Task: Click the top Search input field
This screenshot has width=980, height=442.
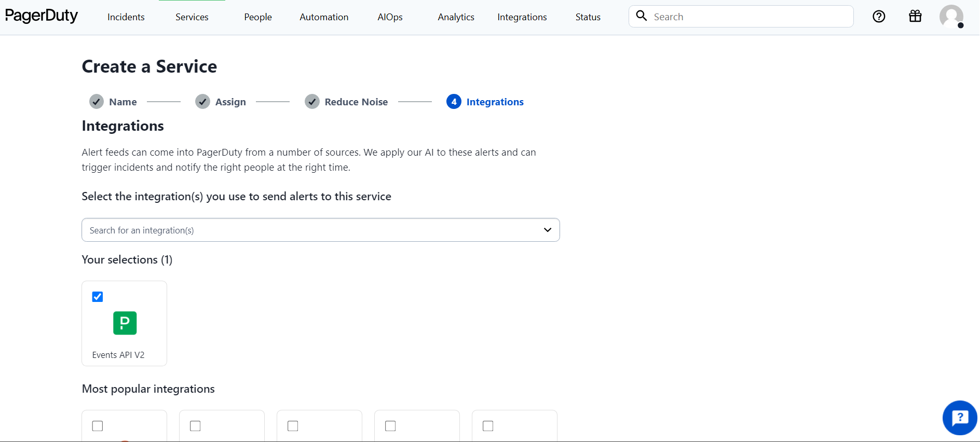Action: 747,17
